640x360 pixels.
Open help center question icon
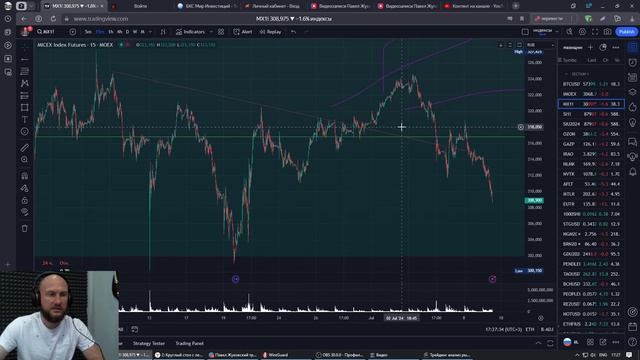coord(632,342)
